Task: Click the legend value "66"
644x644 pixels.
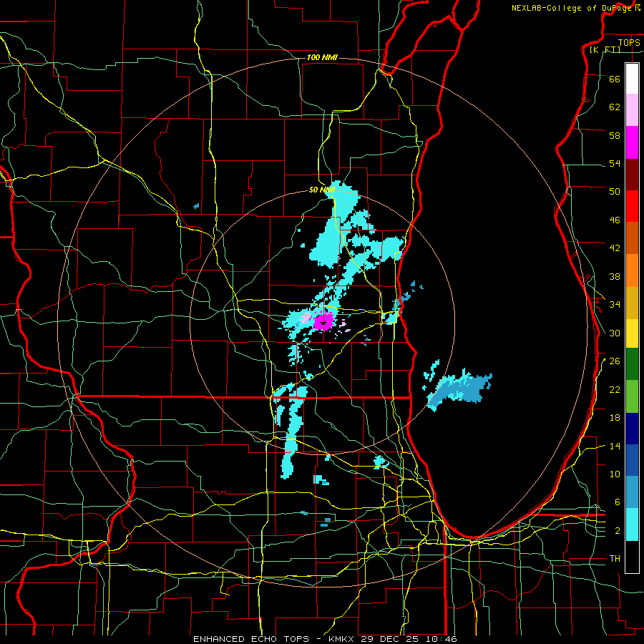Action: (x=615, y=79)
